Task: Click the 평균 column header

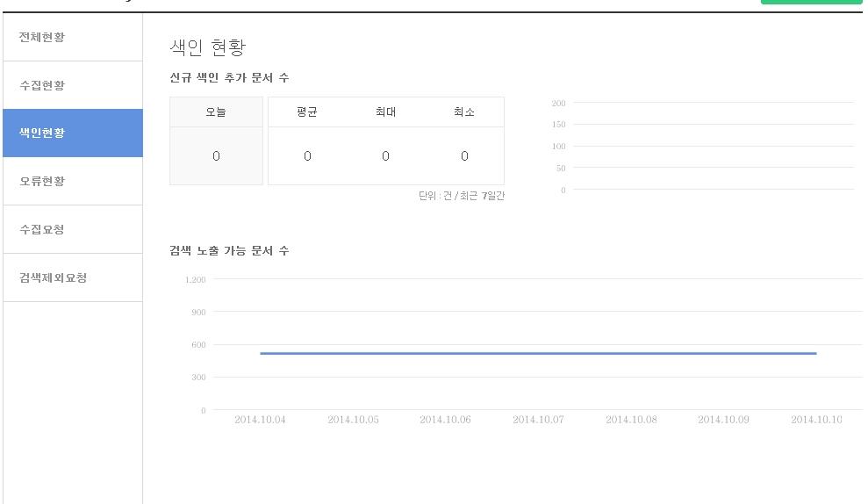Action: 307,112
